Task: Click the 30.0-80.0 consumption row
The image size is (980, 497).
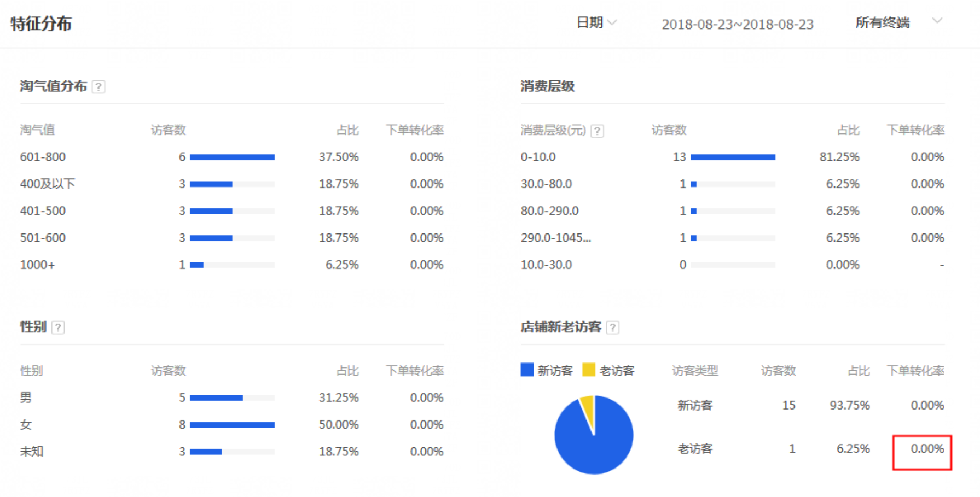Action: [732, 184]
